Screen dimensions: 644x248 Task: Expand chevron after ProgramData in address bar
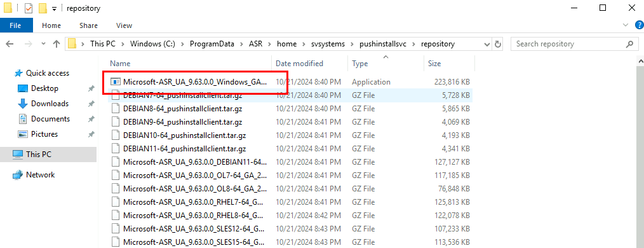click(241, 44)
